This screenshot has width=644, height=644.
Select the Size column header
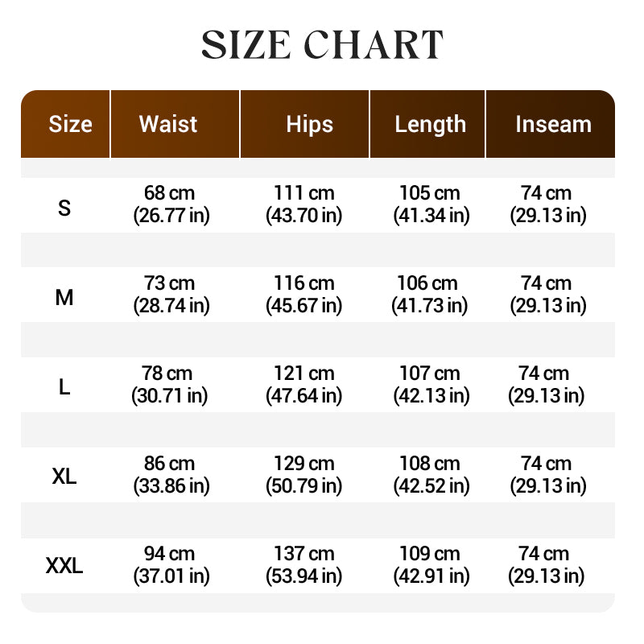pos(70,124)
